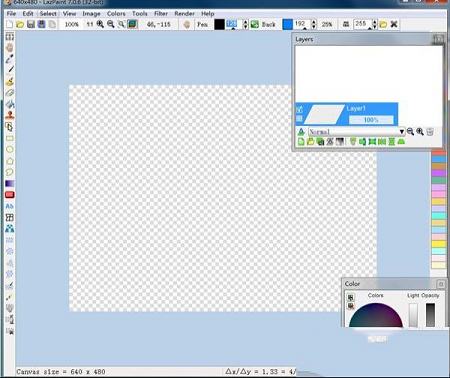This screenshot has height=378, width=450.
Task: Select the Gradient tool
Action: [x=10, y=184]
